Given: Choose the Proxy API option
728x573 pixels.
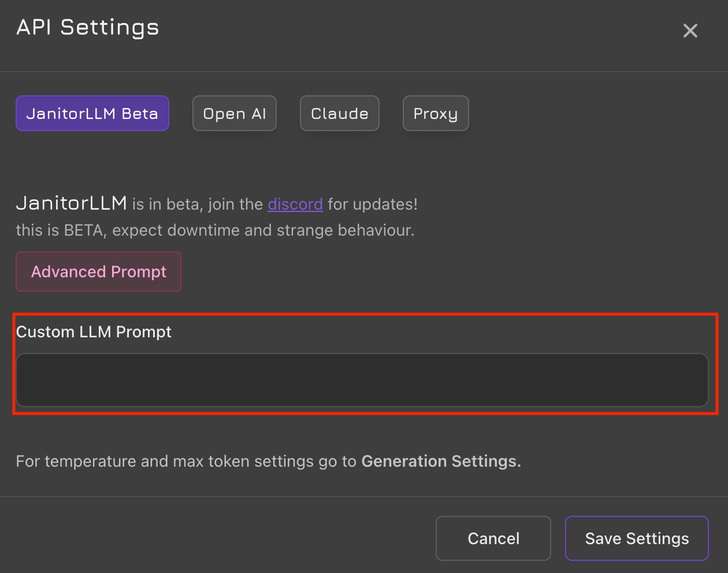Looking at the screenshot, I should tap(436, 113).
